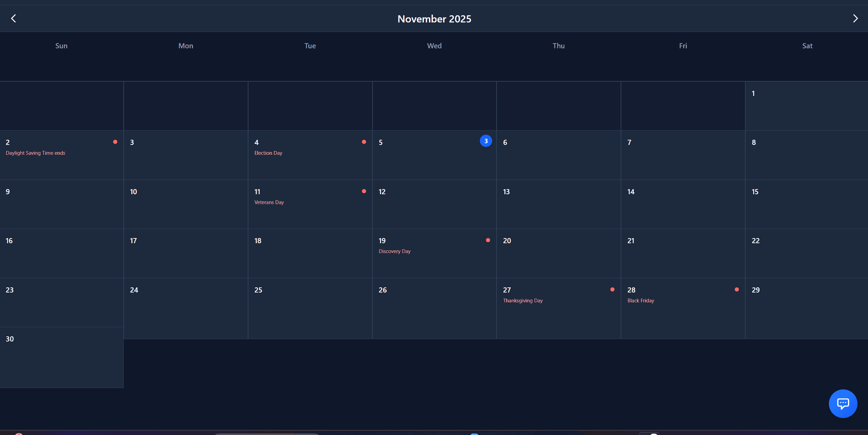
Task: Click the left arrow to go to October
Action: tap(14, 18)
